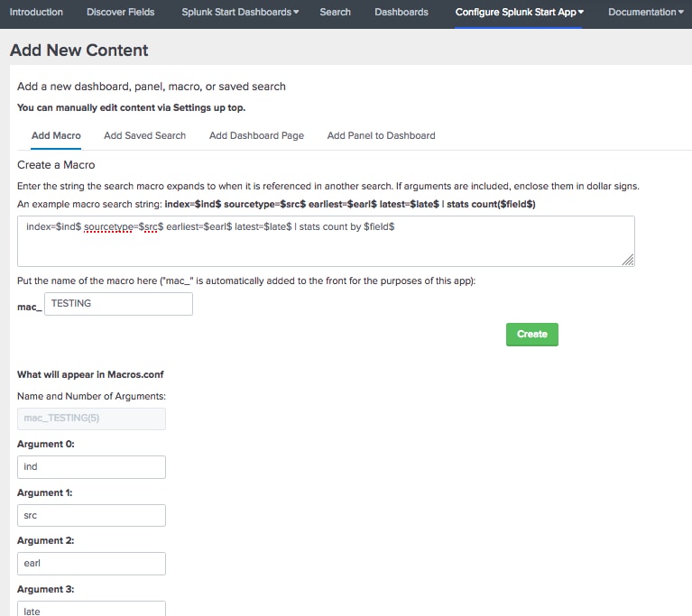Select the Add Macro tab

pyautogui.click(x=56, y=135)
